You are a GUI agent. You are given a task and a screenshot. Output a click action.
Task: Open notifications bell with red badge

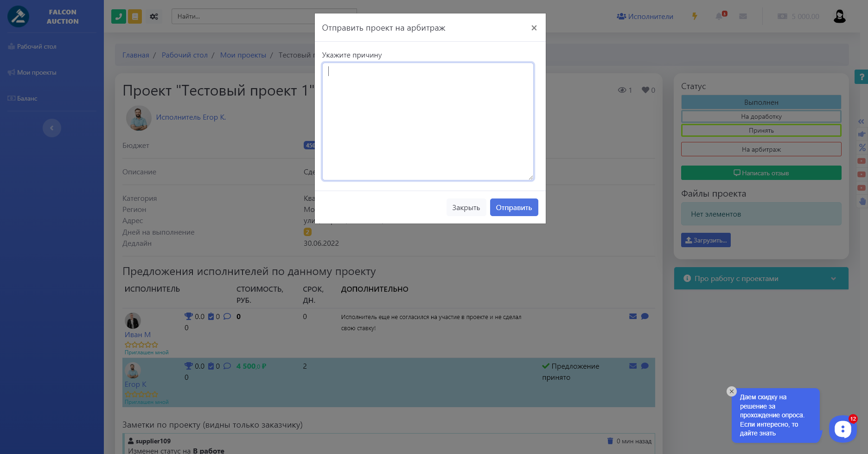point(719,16)
